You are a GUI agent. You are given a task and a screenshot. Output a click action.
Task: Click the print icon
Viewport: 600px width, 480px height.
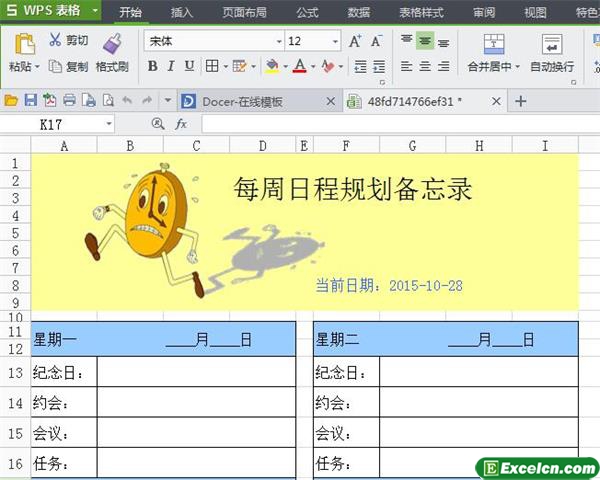click(x=69, y=101)
